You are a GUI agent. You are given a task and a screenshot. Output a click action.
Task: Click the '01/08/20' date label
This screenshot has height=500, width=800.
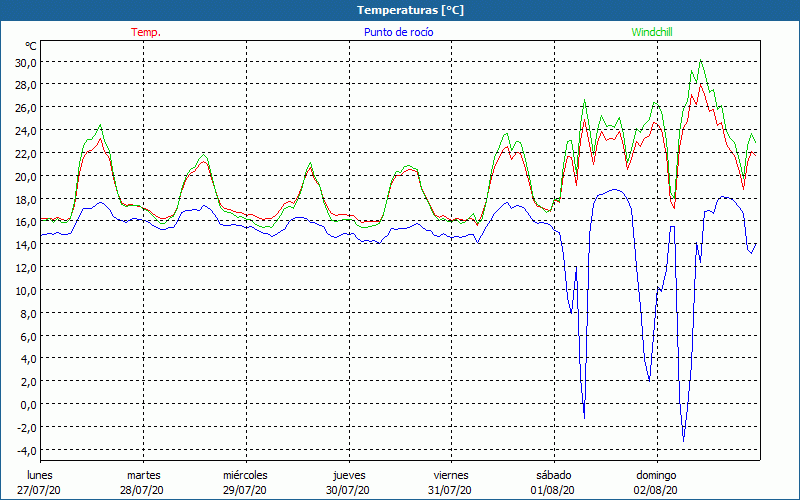553,490
